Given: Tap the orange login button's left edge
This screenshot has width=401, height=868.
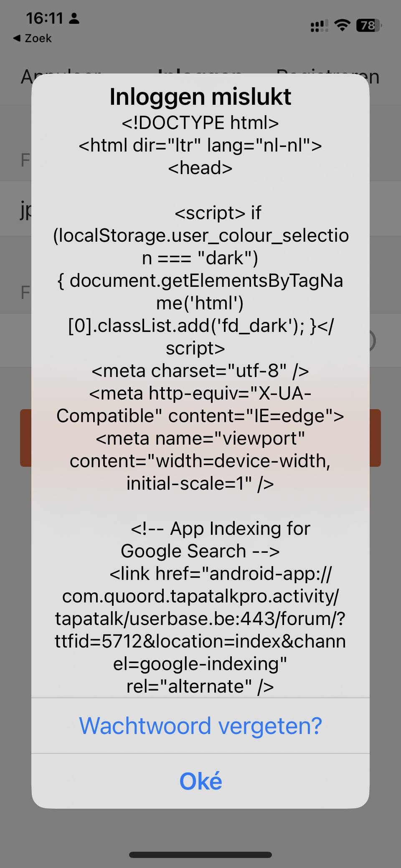Looking at the screenshot, I should 25,438.
